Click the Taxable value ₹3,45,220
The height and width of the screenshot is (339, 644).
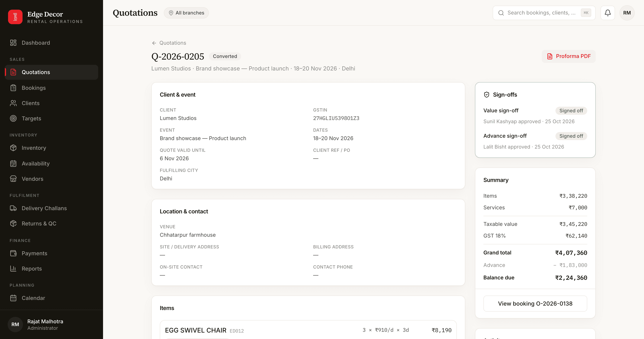pyautogui.click(x=573, y=224)
